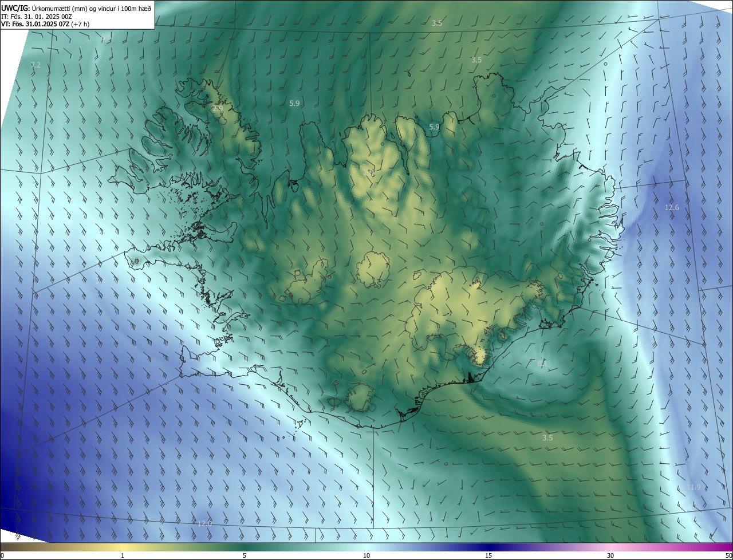Click the 12.0 value label on the map
Image resolution: width=733 pixels, height=560 pixels.
[x=204, y=523]
